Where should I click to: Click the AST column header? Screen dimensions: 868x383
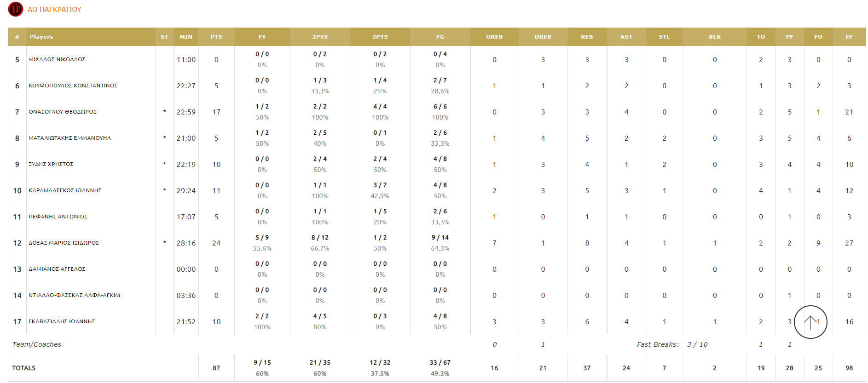click(x=626, y=37)
